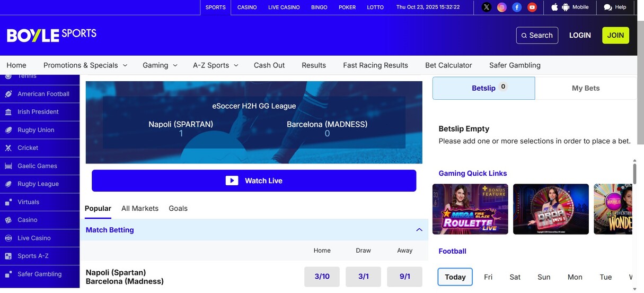
Task: Click the LOGIN button
Action: pos(580,35)
